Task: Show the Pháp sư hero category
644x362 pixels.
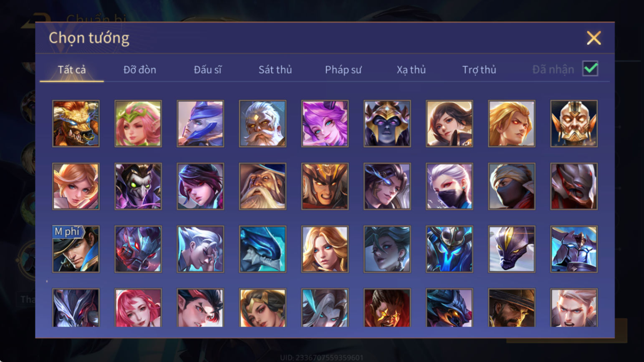Action: click(343, 70)
